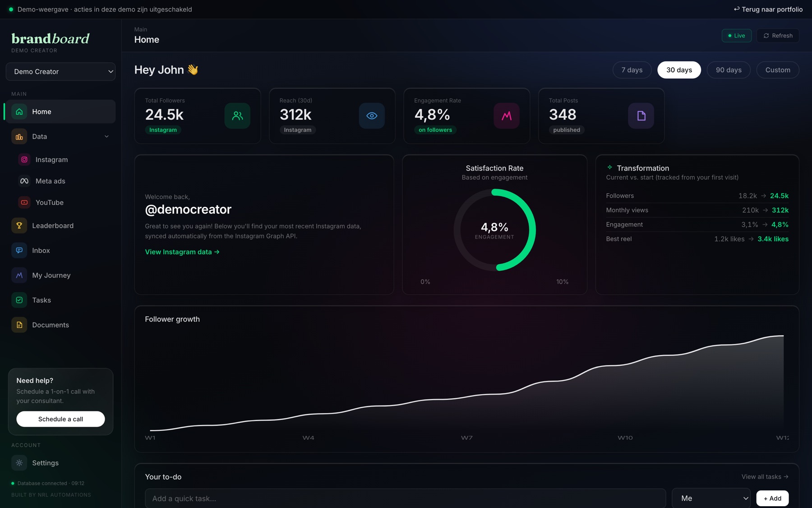Click the W4 axis label
This screenshot has height=508, width=812.
coord(309,438)
